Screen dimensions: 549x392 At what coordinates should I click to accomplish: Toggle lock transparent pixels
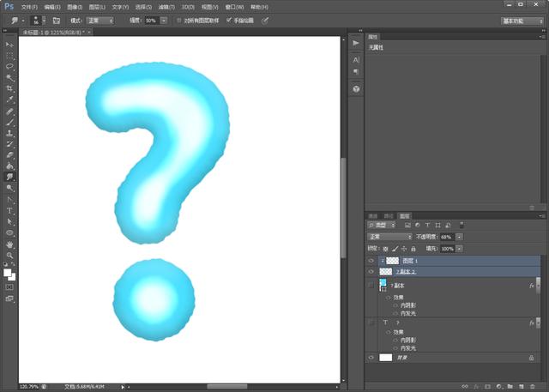click(385, 249)
